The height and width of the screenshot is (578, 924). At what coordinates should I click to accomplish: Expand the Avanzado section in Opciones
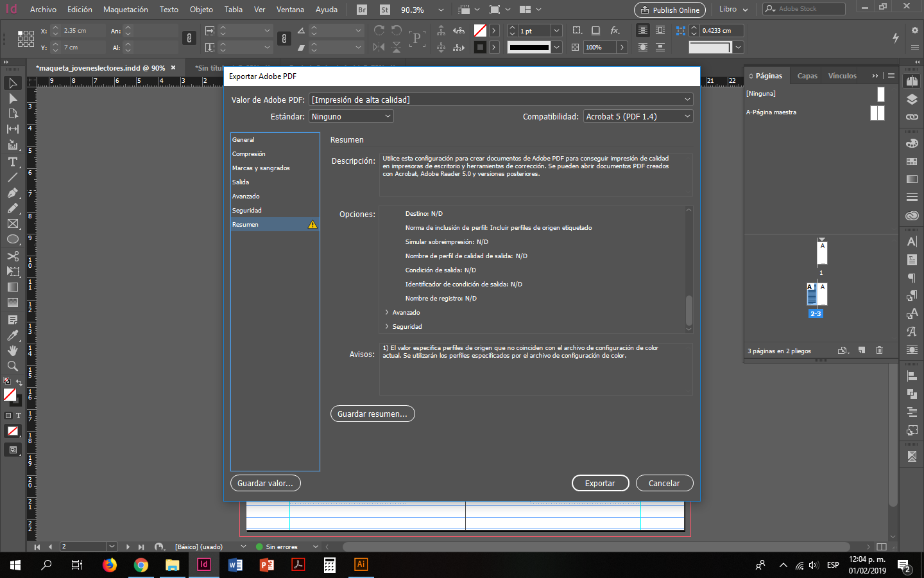(387, 312)
